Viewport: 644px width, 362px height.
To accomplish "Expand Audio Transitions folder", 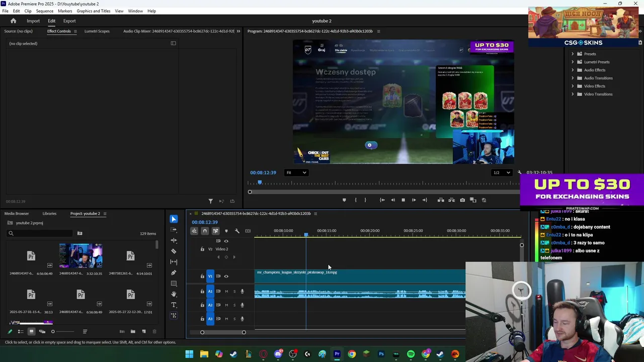I will 573,78.
